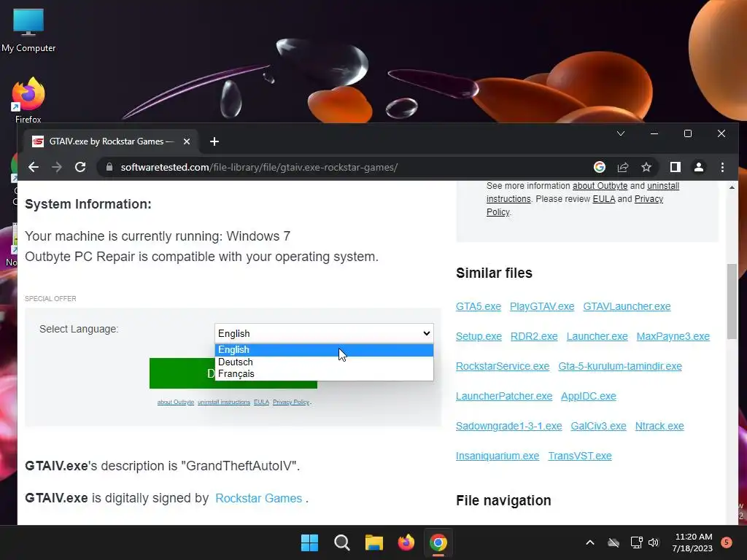The image size is (747, 560).
Task: Open the Ntrack.exe link
Action: (659, 426)
